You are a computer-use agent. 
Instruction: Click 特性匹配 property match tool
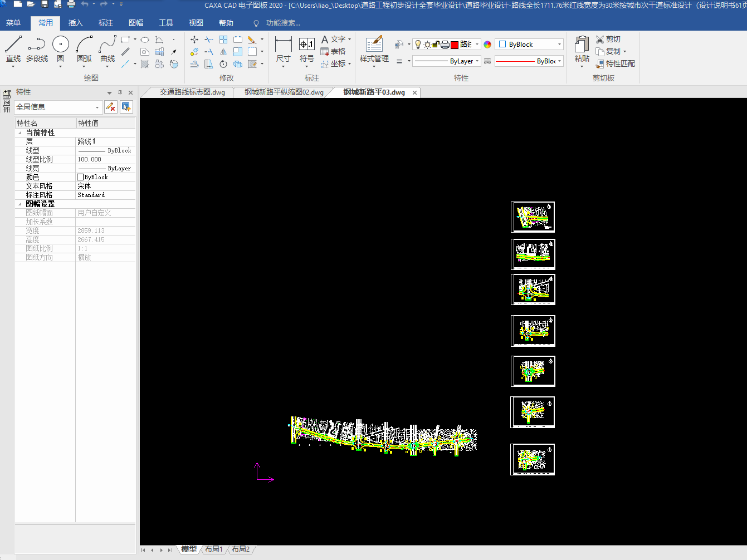click(616, 63)
